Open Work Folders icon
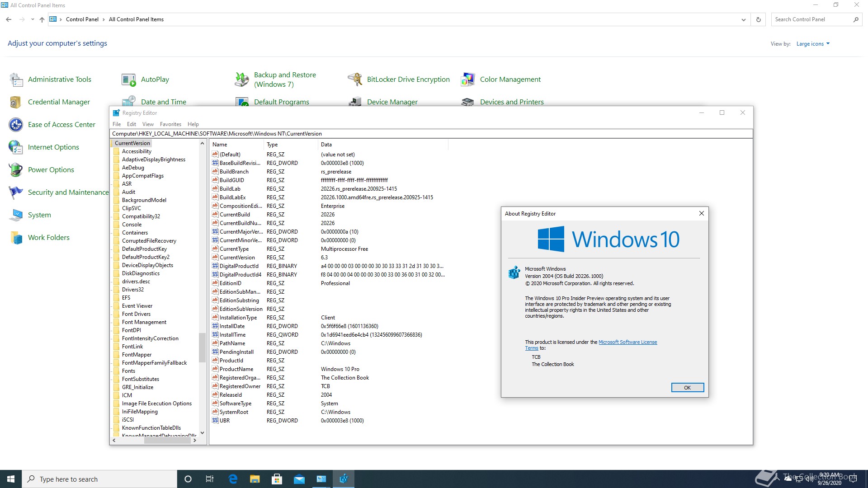 16,238
